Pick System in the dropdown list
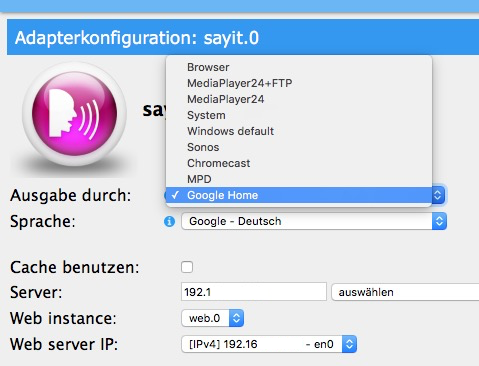 299,115
